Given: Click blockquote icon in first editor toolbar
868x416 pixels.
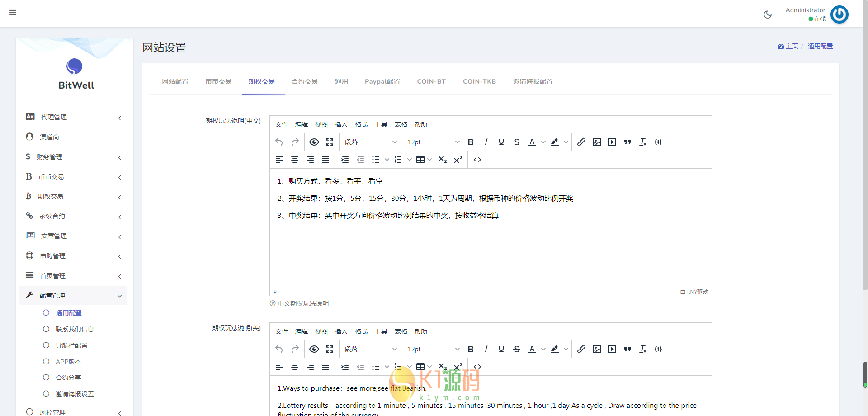Looking at the screenshot, I should tap(627, 142).
